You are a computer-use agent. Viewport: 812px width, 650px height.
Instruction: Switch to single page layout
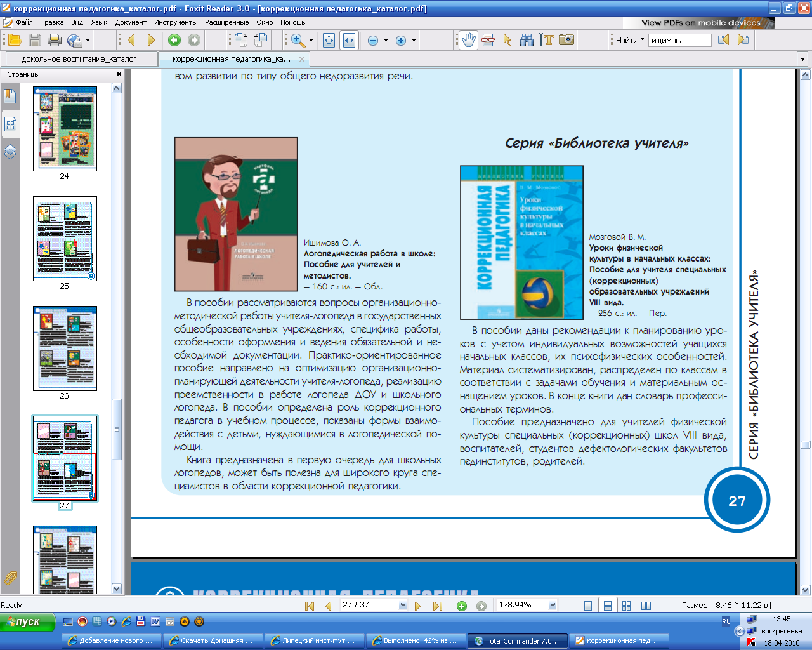[x=588, y=606]
